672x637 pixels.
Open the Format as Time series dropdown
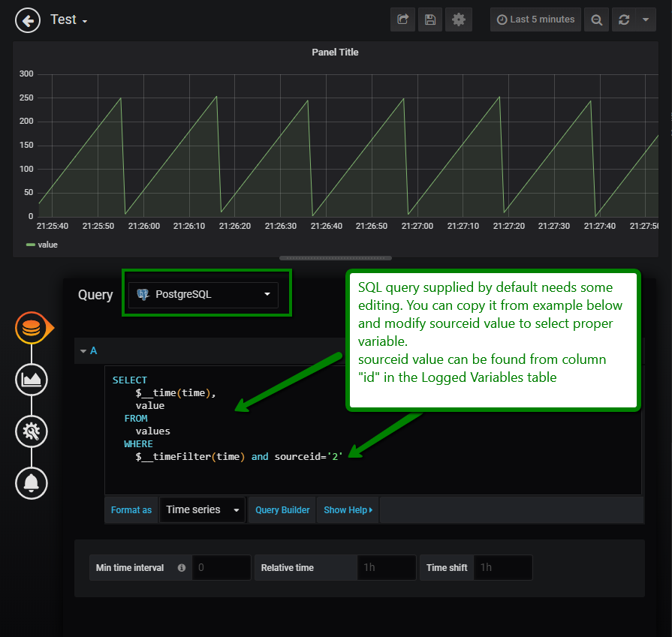coord(201,509)
